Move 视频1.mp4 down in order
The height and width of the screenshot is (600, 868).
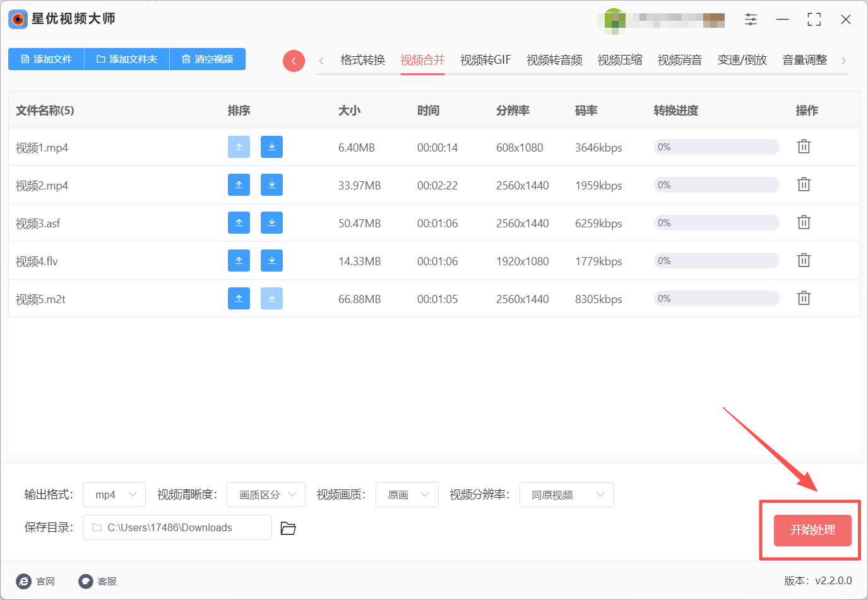[271, 147]
